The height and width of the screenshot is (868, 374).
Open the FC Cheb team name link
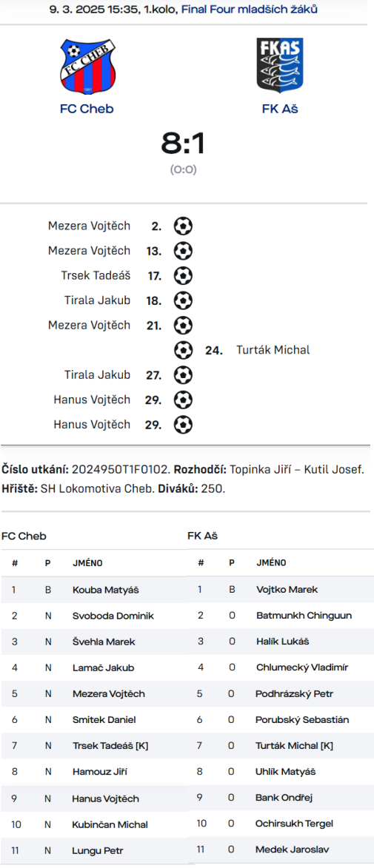pyautogui.click(x=87, y=109)
